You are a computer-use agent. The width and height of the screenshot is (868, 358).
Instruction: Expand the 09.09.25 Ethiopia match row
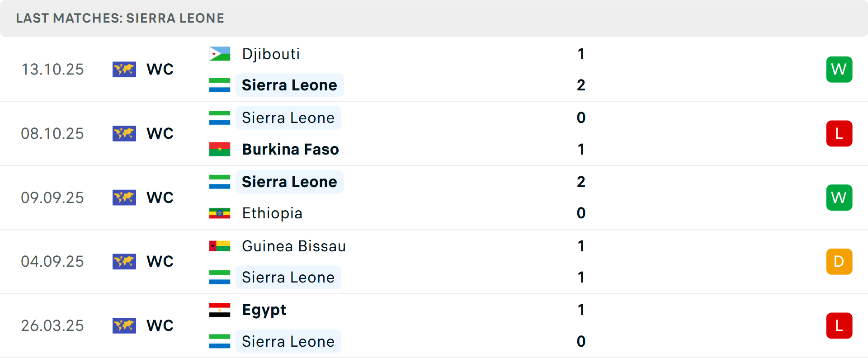coord(434,198)
